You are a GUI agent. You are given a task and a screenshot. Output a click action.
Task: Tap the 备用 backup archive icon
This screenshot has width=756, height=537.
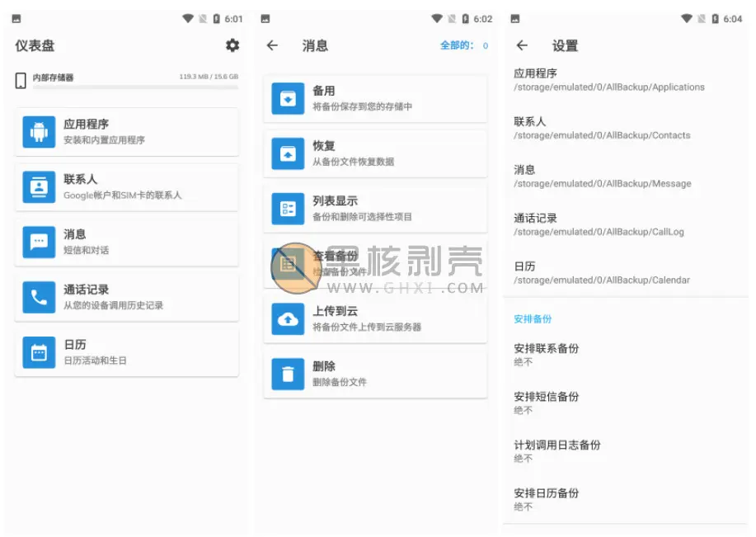click(x=288, y=98)
